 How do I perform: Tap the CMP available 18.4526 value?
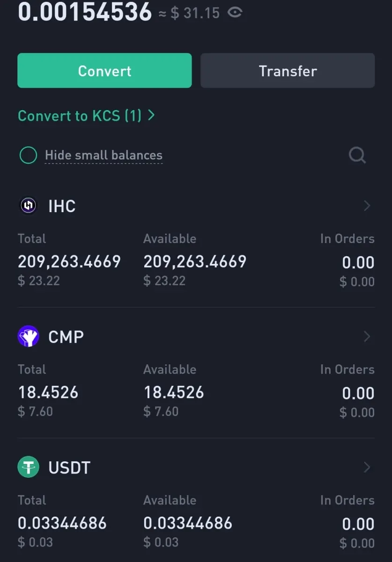tap(174, 392)
